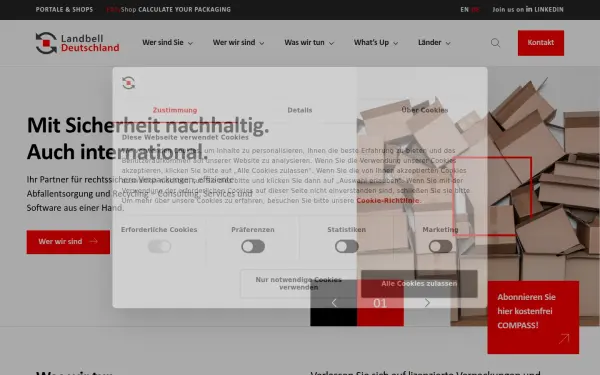Open PORTALE & SHOPS in top bar

(x=64, y=10)
